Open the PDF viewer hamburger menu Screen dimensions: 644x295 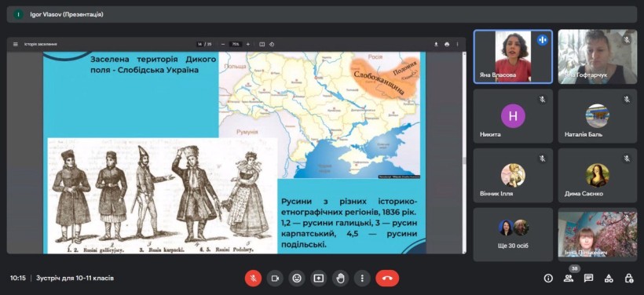pos(16,44)
